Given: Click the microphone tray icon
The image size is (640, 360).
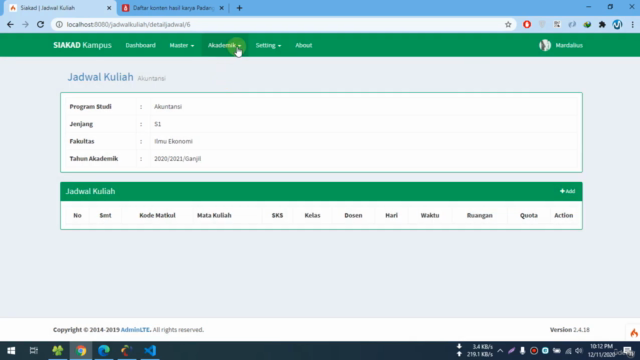Looking at the screenshot, I should pyautogui.click(x=522, y=351).
